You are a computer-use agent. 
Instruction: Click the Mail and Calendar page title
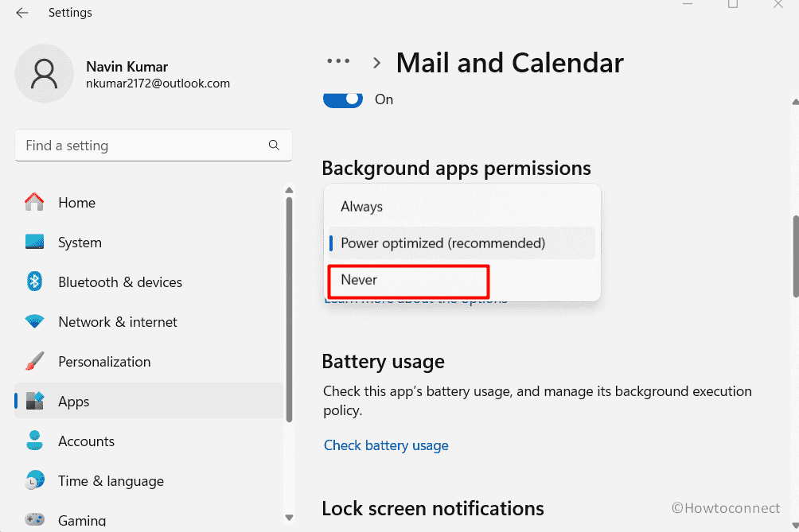509,63
